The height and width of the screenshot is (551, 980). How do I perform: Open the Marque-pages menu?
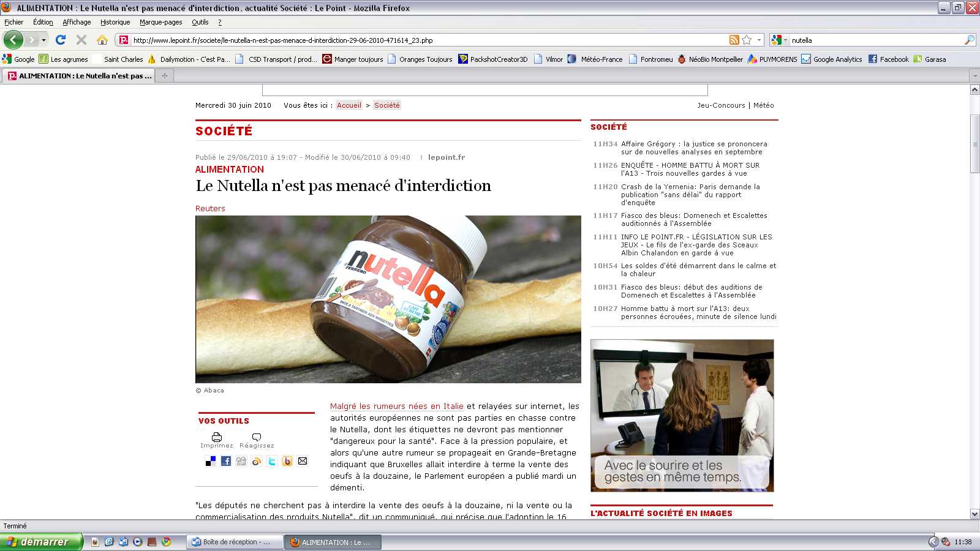point(161,22)
